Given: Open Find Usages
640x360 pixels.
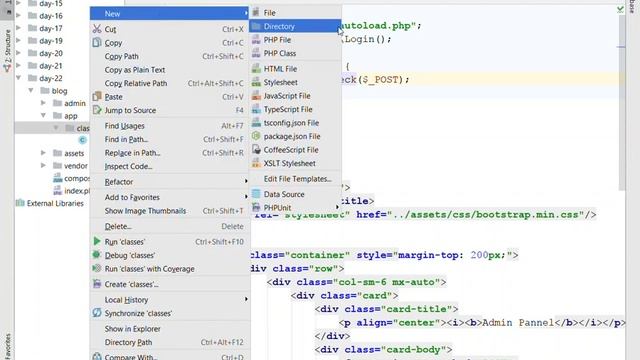Looking at the screenshot, I should (170, 126).
